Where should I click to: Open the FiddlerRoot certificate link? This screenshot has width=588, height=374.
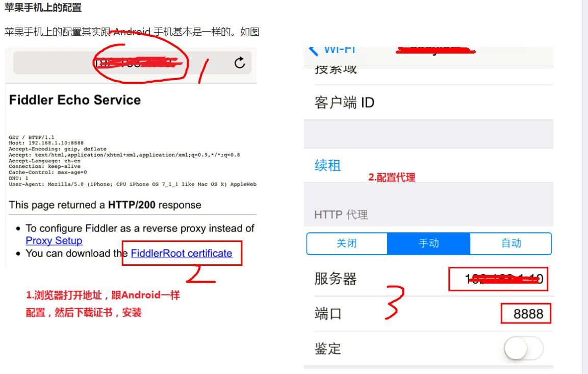[182, 253]
